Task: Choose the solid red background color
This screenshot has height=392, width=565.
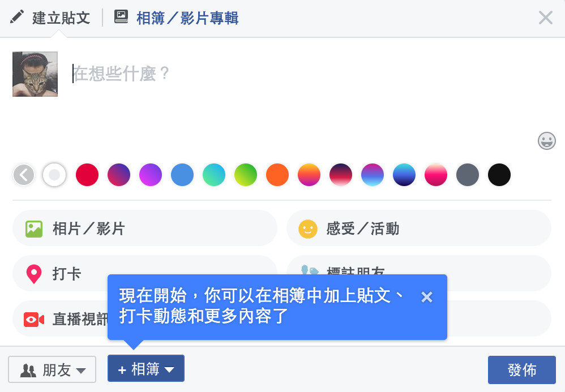Action: pyautogui.click(x=87, y=175)
